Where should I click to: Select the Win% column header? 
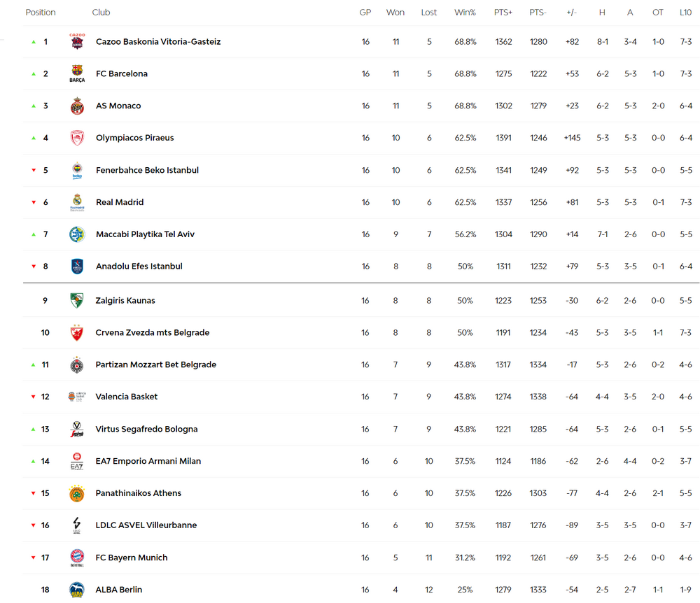[x=465, y=13]
